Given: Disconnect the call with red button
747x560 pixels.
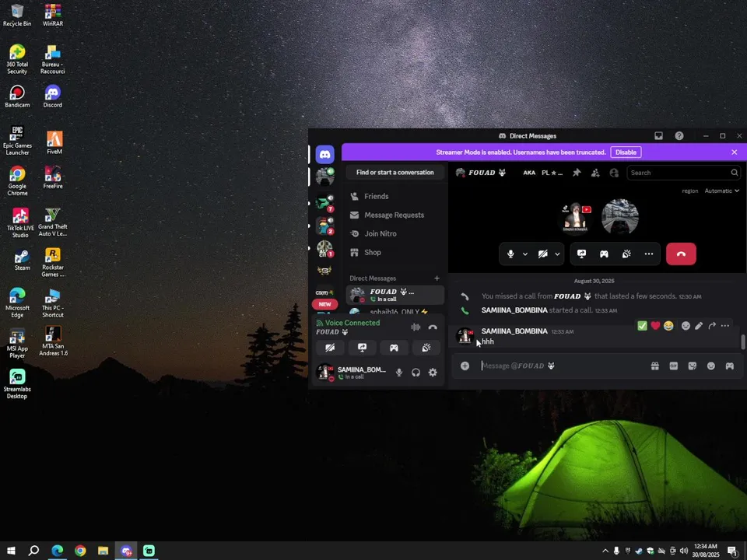Looking at the screenshot, I should point(681,254).
